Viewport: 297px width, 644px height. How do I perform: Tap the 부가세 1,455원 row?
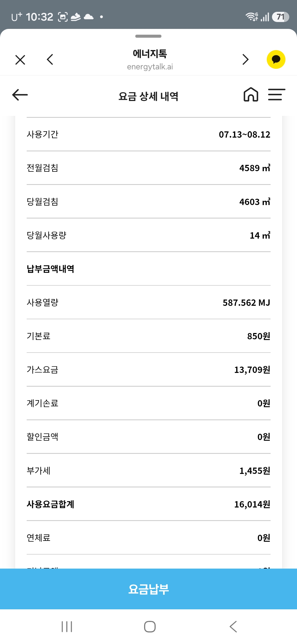coord(148,471)
